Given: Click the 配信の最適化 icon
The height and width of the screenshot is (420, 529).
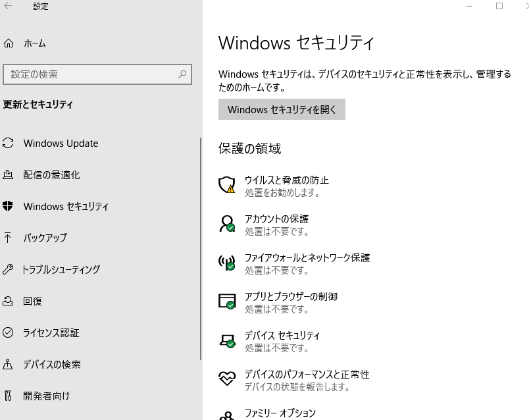Looking at the screenshot, I should click(8, 174).
